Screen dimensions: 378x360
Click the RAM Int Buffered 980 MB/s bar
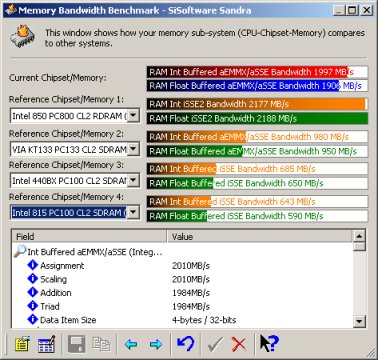[257, 137]
